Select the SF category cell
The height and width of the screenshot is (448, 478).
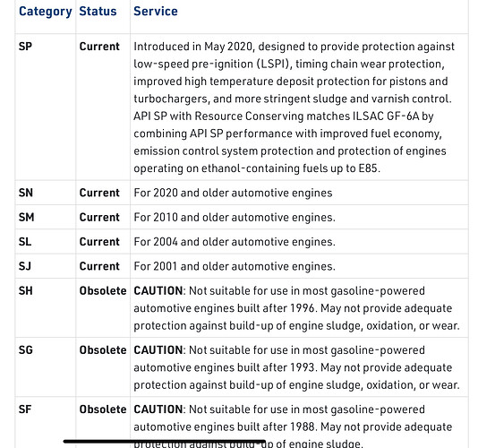tap(25, 409)
